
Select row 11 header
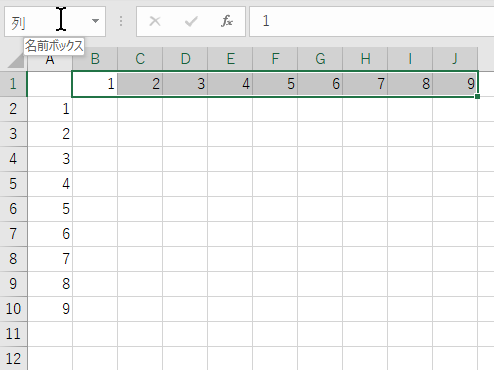(13, 334)
